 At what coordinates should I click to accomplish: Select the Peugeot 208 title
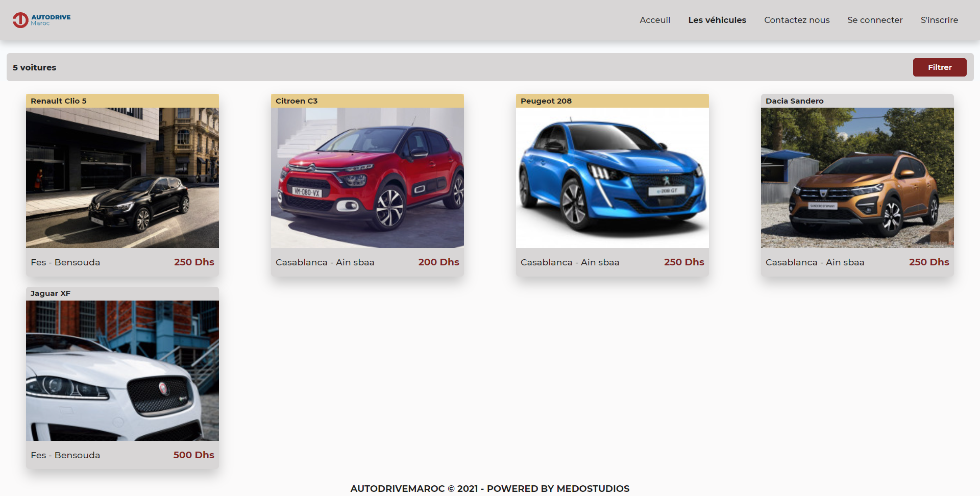coord(546,101)
